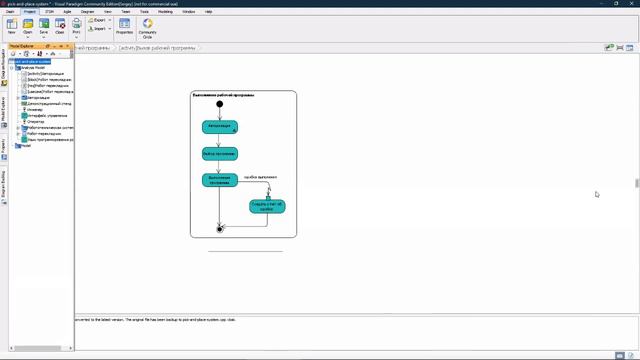The height and width of the screenshot is (360, 640).
Task: Select the Язык программирования tree item
Action: 47,140
